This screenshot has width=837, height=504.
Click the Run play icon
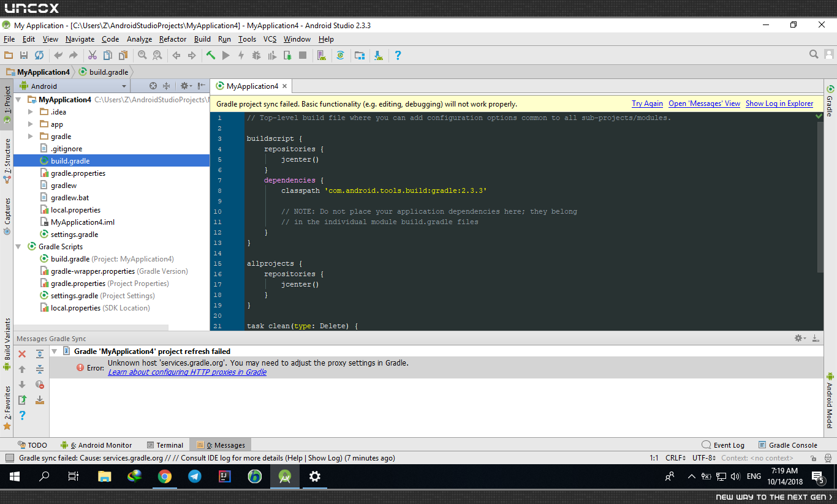point(226,55)
